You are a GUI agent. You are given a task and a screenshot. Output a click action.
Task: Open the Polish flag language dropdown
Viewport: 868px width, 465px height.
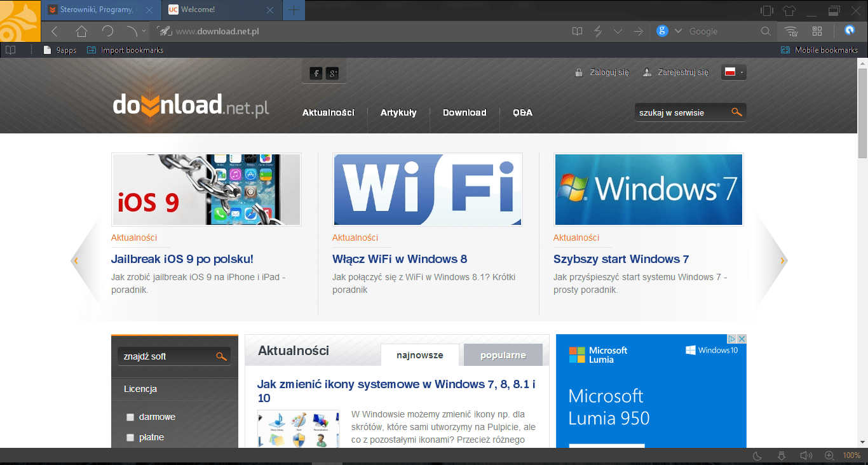(x=733, y=72)
